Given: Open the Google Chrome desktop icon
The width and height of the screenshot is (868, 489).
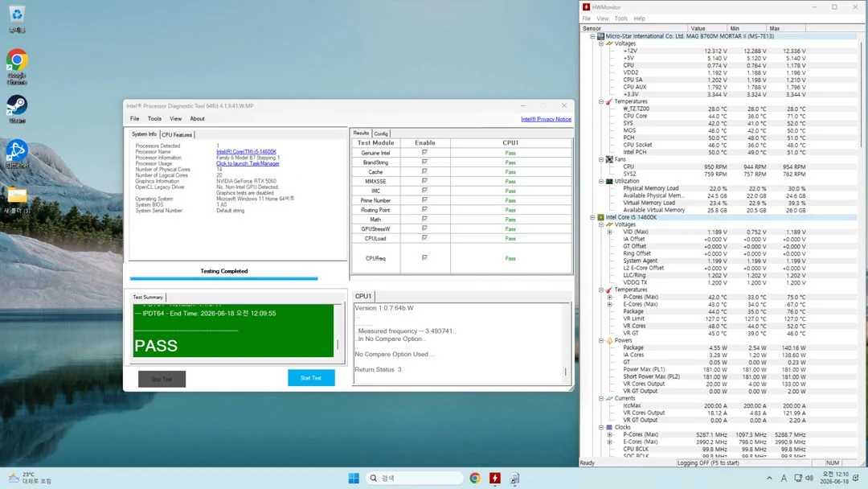Looking at the screenshot, I should pos(17,67).
